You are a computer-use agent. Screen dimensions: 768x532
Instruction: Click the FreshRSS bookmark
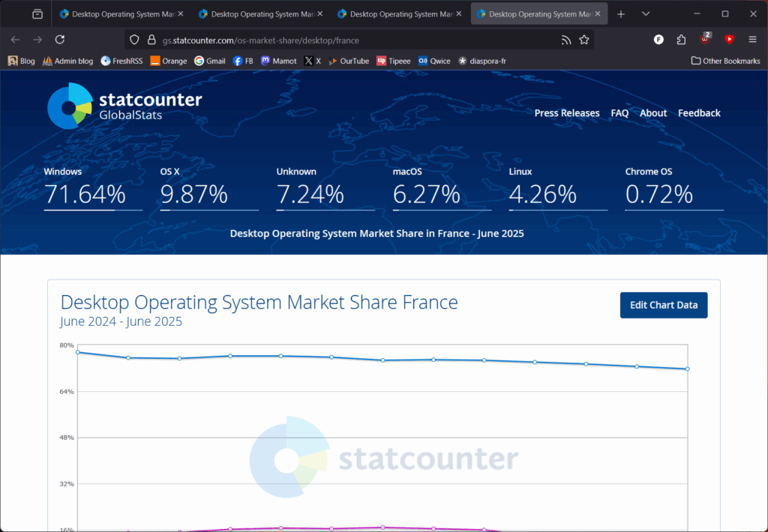pos(121,61)
